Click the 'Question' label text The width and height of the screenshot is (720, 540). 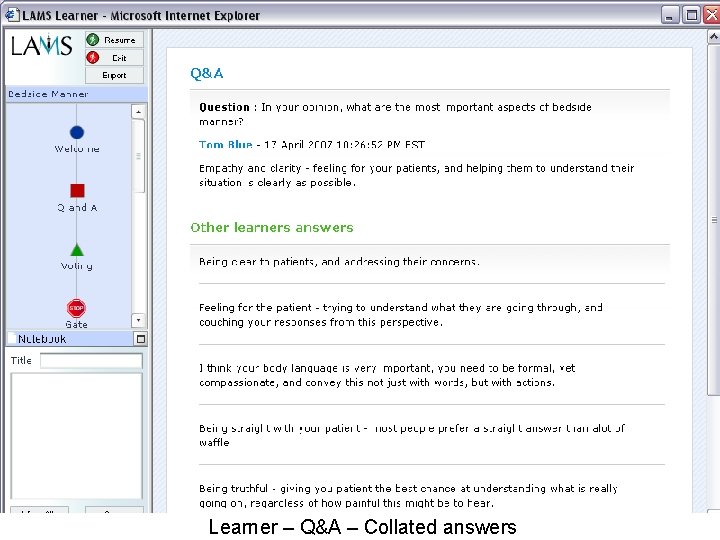[224, 107]
